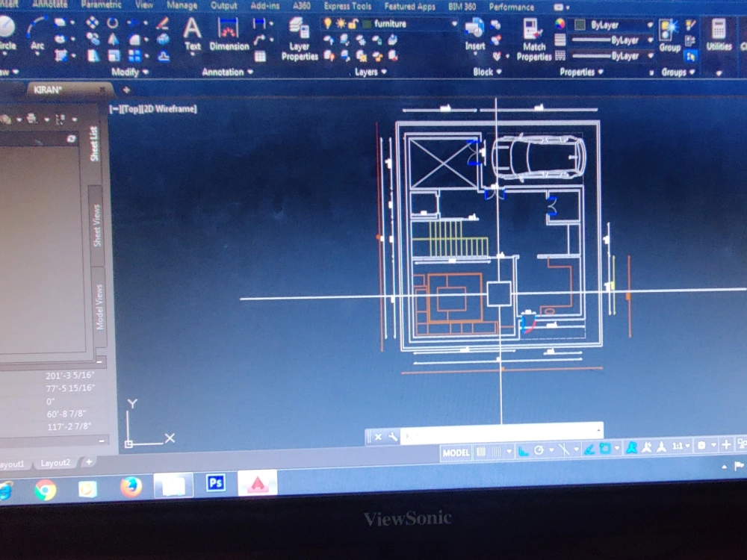Expand the Properties panel
The image size is (747, 560).
[581, 72]
